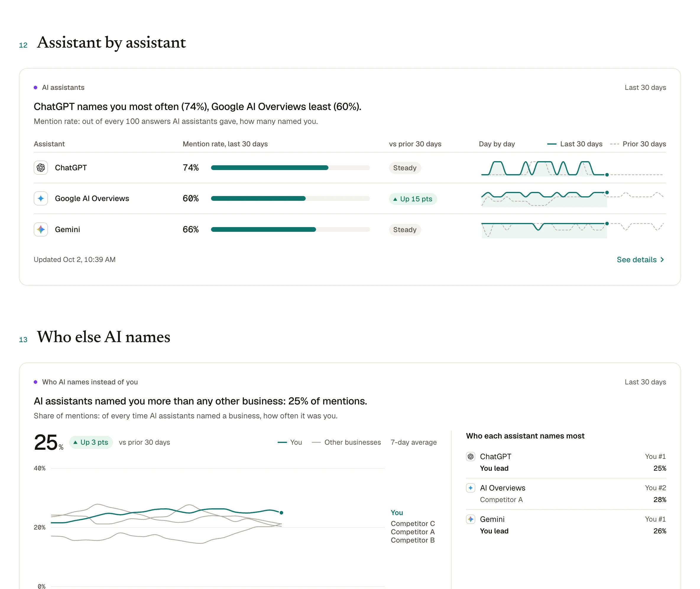Click the ChatGPT icon under Who each assistant names most
The height and width of the screenshot is (589, 700).
point(471,457)
